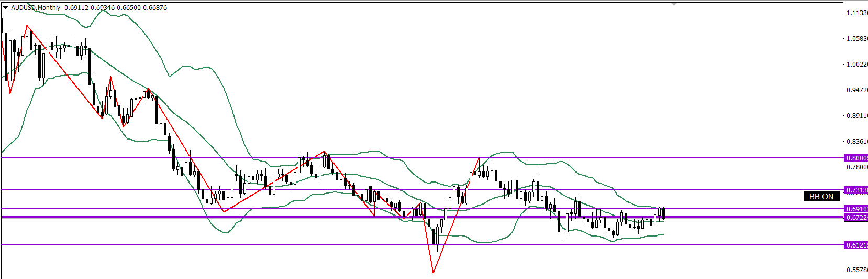Toggle the BB ON button
Screen dimensions: 868x279
(x=821, y=197)
